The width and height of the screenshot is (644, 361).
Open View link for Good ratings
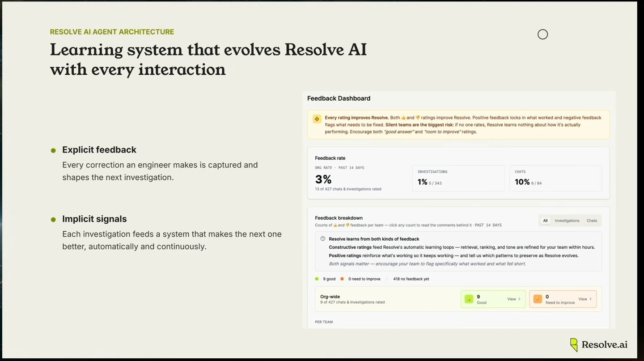(x=514, y=299)
